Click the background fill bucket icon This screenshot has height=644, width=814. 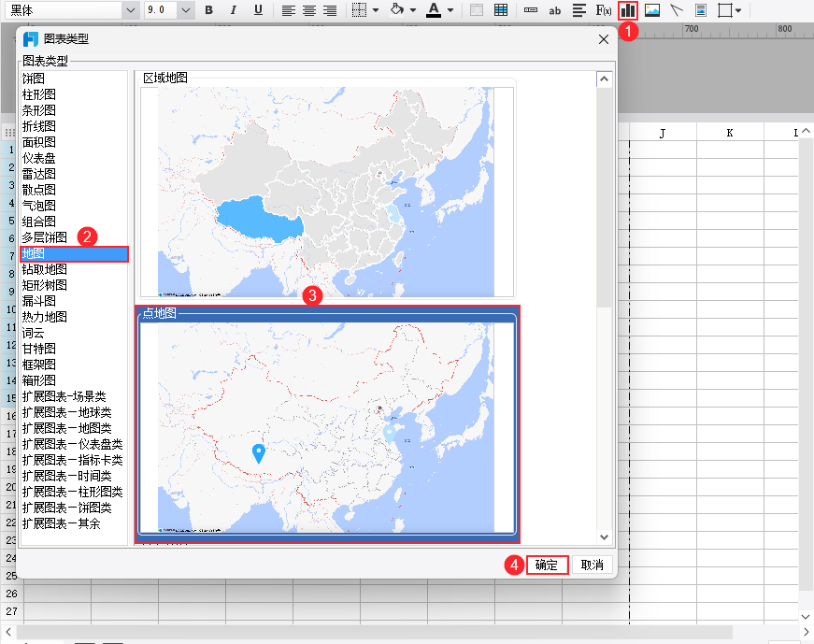(x=397, y=10)
